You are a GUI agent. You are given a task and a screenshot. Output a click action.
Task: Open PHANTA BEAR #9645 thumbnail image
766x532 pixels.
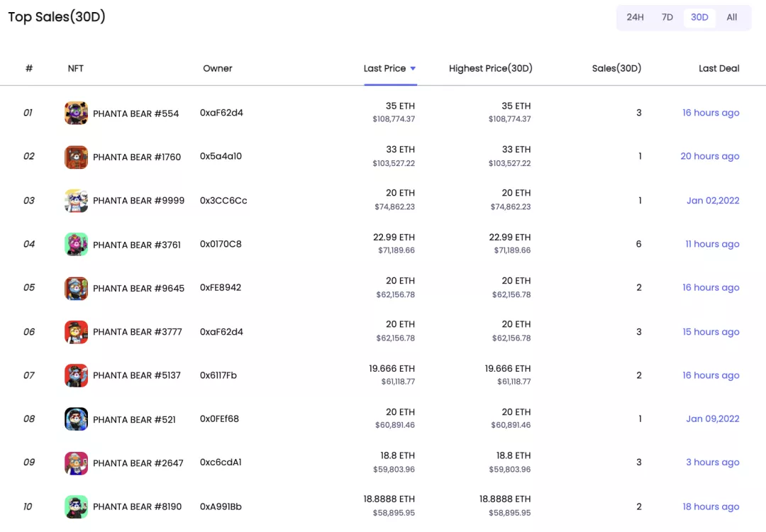pos(76,288)
